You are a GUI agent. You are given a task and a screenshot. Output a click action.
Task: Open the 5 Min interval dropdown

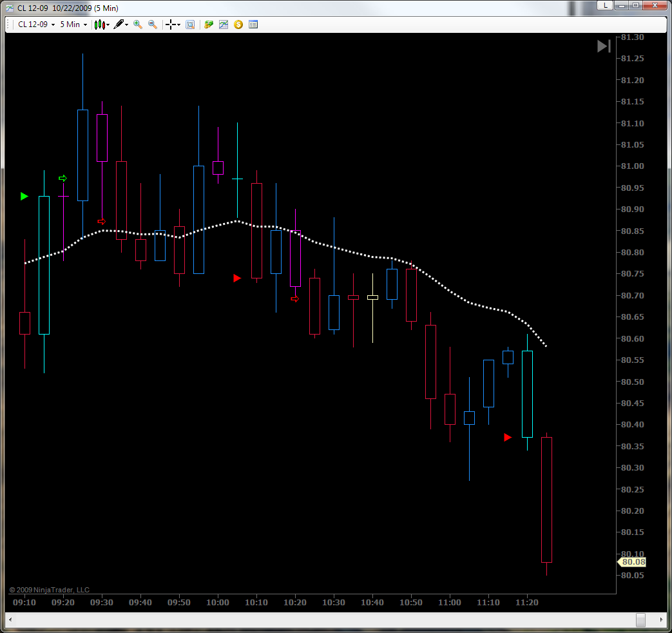click(73, 24)
